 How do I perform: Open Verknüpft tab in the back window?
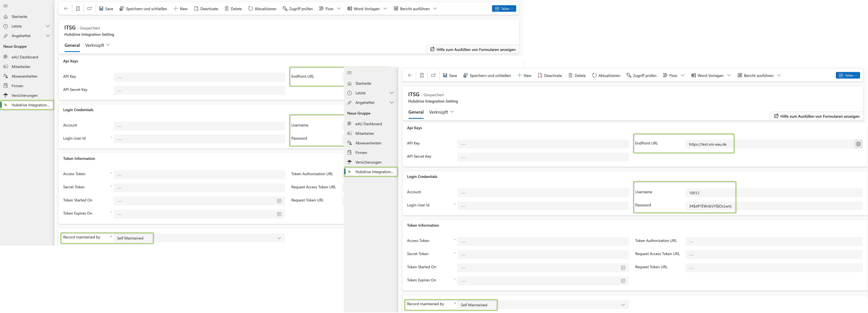point(97,46)
